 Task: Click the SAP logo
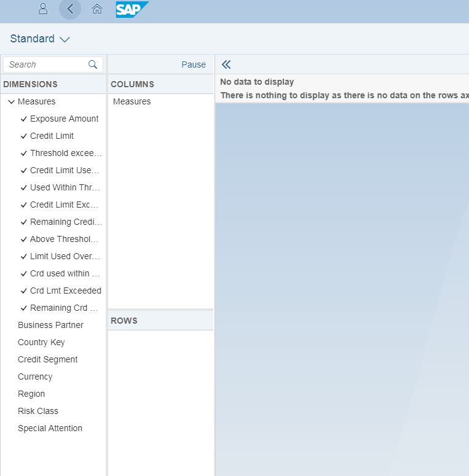[132, 9]
